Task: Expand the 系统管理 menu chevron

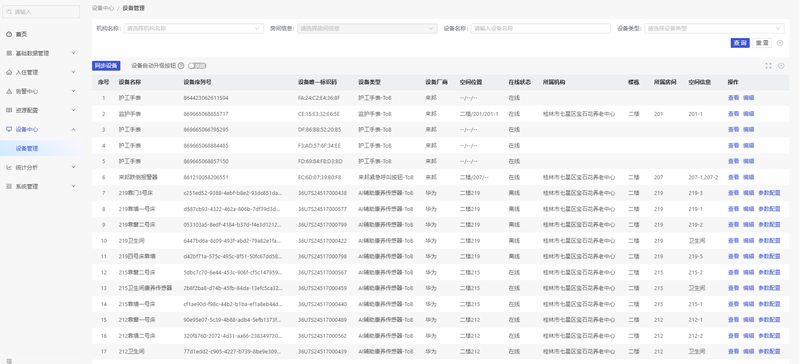Action: pos(73,187)
